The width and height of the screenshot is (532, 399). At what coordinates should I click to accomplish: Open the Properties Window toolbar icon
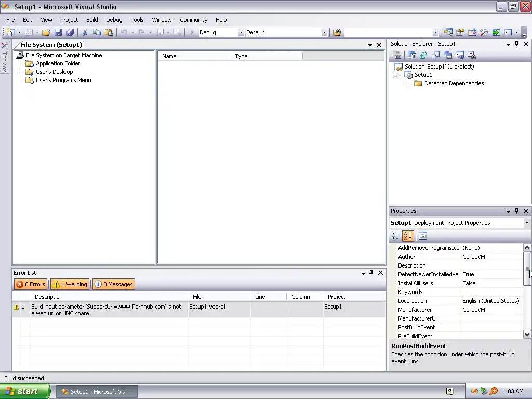460,32
